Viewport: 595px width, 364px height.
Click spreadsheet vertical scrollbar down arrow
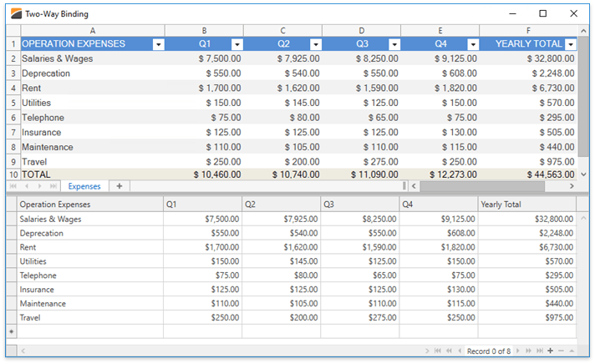click(583, 174)
